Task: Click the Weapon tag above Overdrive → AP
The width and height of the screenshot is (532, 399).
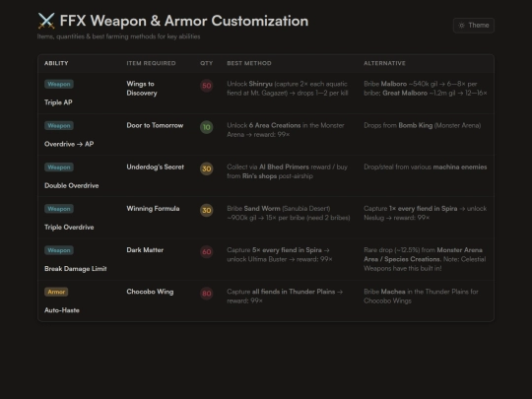Action: click(59, 125)
